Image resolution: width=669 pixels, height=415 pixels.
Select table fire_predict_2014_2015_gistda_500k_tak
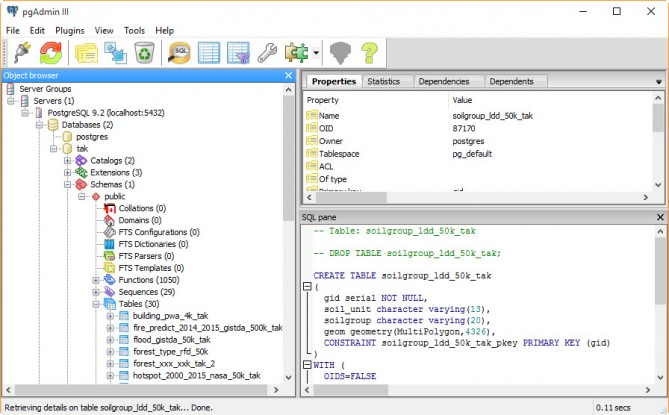click(x=207, y=328)
